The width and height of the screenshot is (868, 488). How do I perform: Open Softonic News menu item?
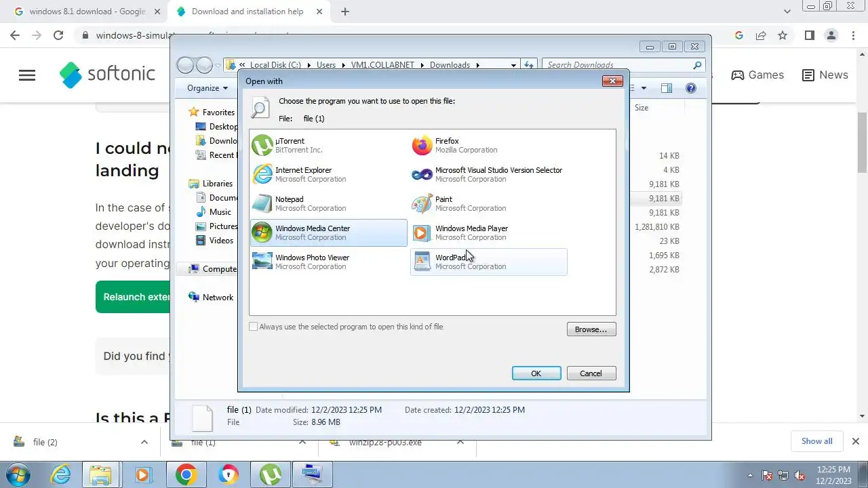pos(825,75)
